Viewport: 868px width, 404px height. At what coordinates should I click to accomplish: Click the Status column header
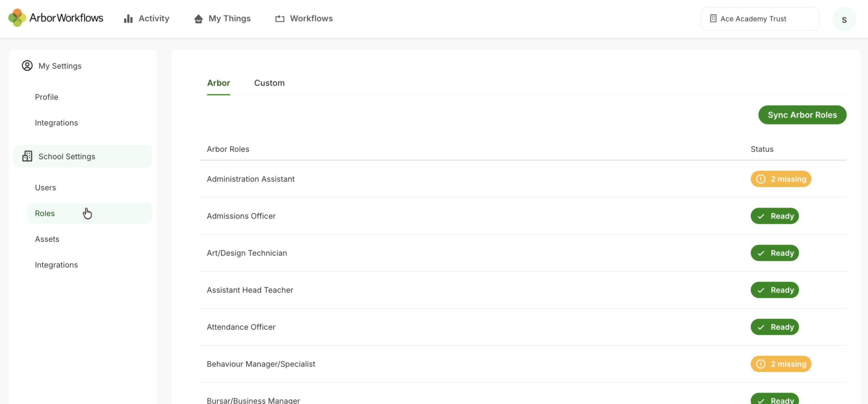(762, 149)
